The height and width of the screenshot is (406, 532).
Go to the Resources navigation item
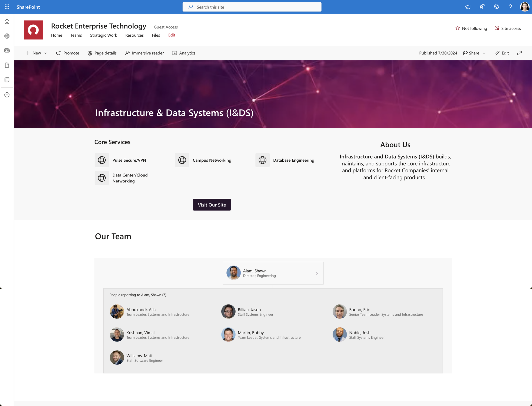(x=134, y=35)
